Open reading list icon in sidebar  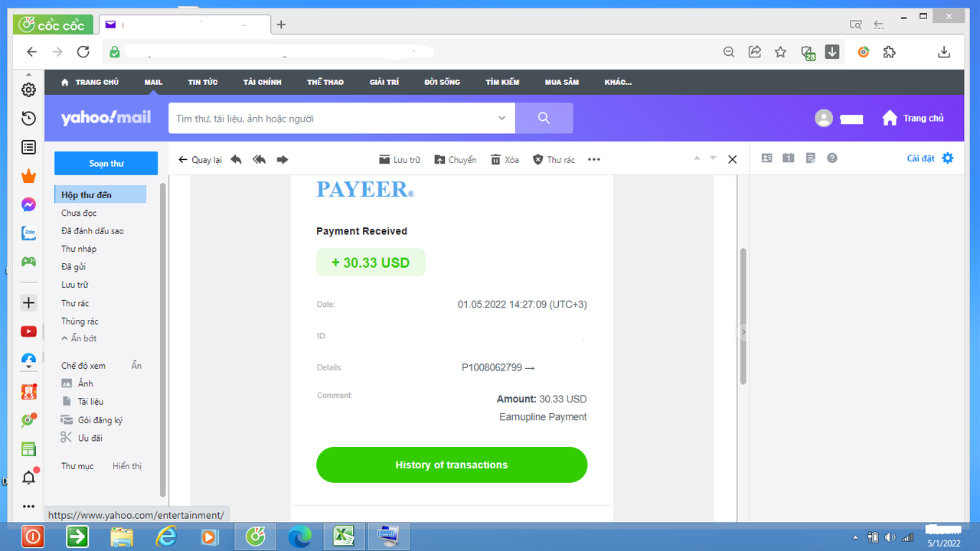[28, 147]
